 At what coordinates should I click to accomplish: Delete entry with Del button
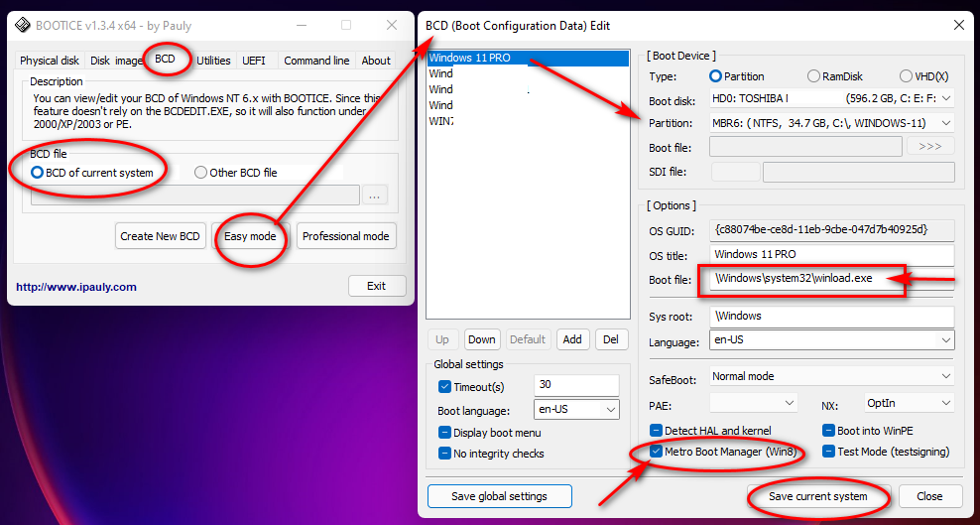click(611, 339)
